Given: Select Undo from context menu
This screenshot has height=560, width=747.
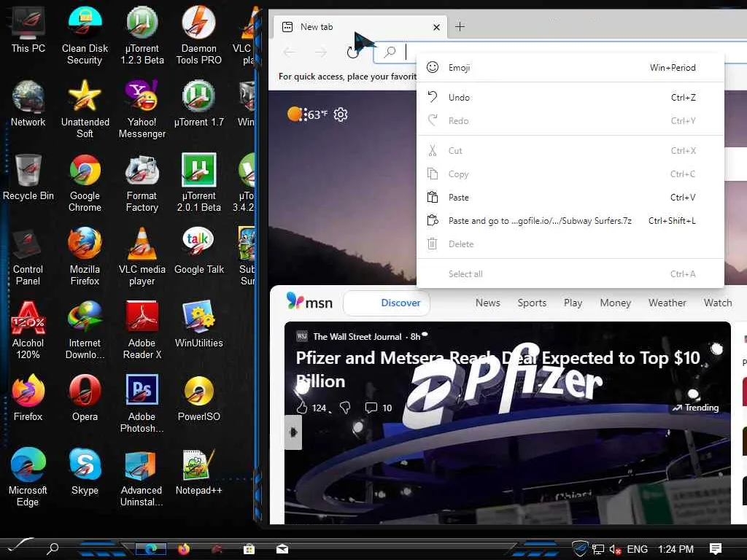Looking at the screenshot, I should tap(570, 97).
